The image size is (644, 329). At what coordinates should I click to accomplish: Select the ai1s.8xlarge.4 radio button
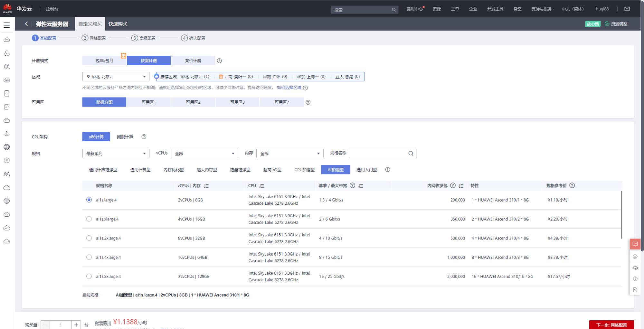click(x=89, y=276)
